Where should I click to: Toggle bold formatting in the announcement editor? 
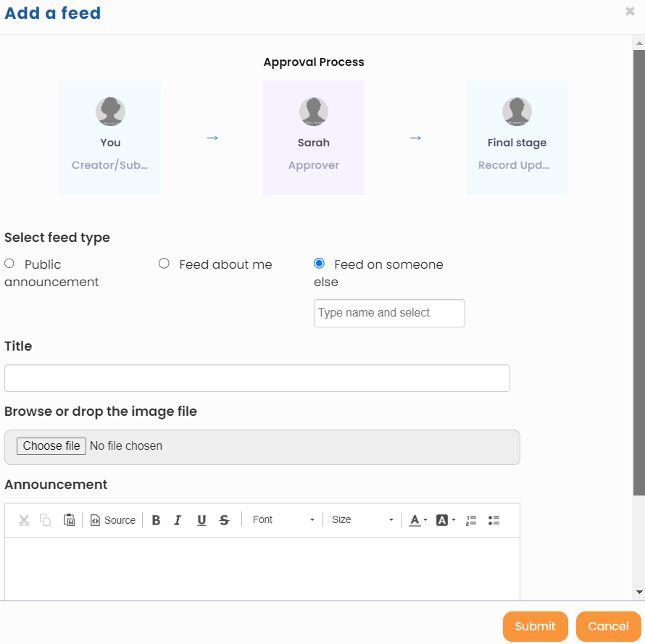point(156,519)
